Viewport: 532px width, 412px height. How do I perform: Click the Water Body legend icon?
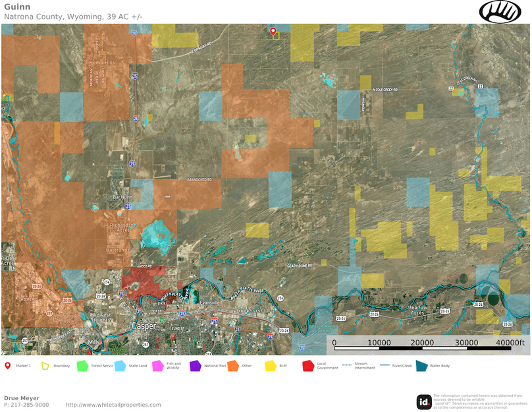click(421, 365)
